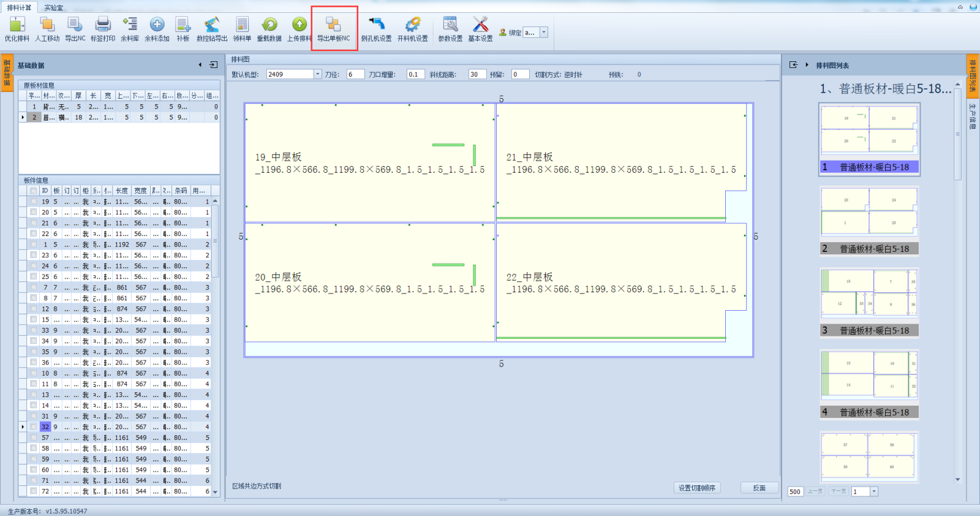The width and height of the screenshot is (980, 516).
Task: Open 开料机设置 cutting machine settings
Action: coord(413,29)
